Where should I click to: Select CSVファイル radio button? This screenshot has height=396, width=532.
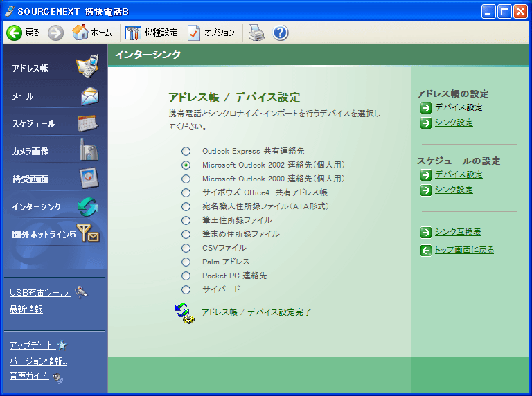186,248
